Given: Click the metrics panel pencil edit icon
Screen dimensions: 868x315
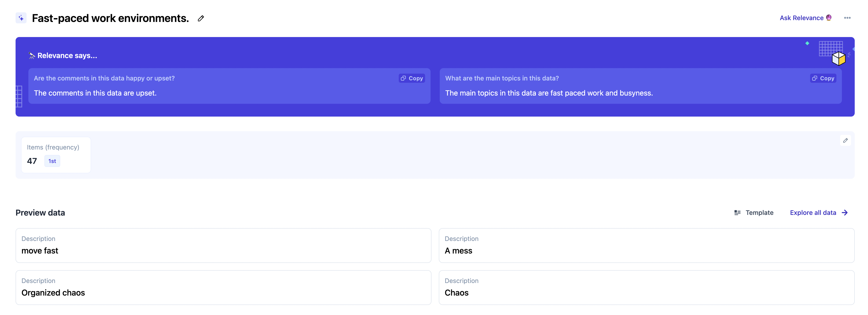Looking at the screenshot, I should (845, 141).
